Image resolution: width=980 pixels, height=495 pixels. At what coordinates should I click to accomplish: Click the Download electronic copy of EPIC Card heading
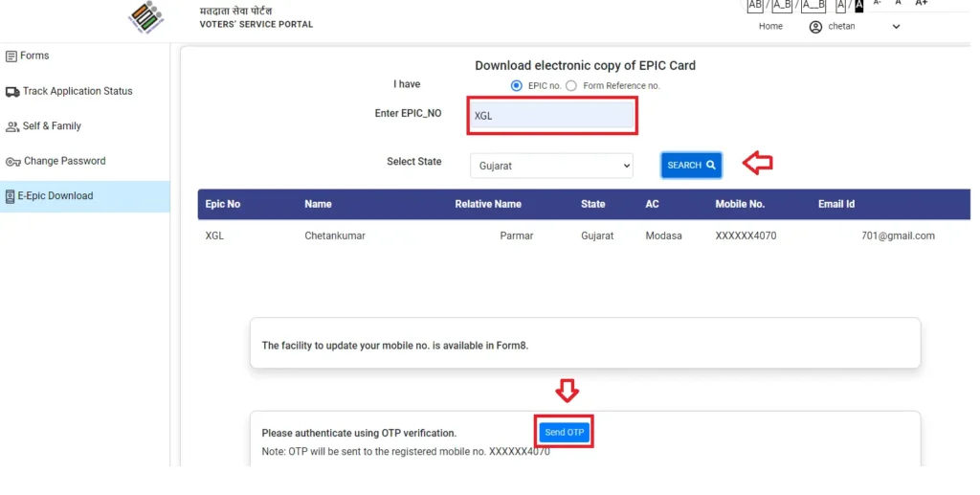(585, 66)
